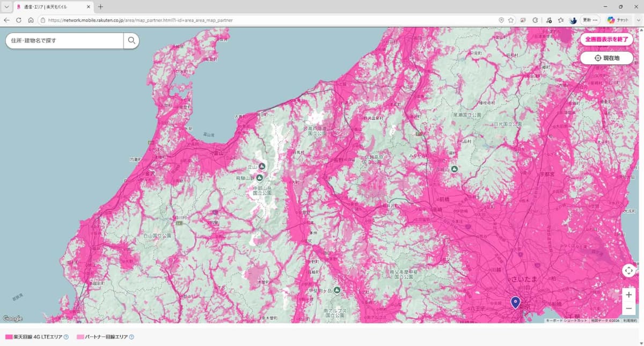644x346 pixels.
Task: Open the 更新 settings menu button
Action: pyautogui.click(x=590, y=20)
